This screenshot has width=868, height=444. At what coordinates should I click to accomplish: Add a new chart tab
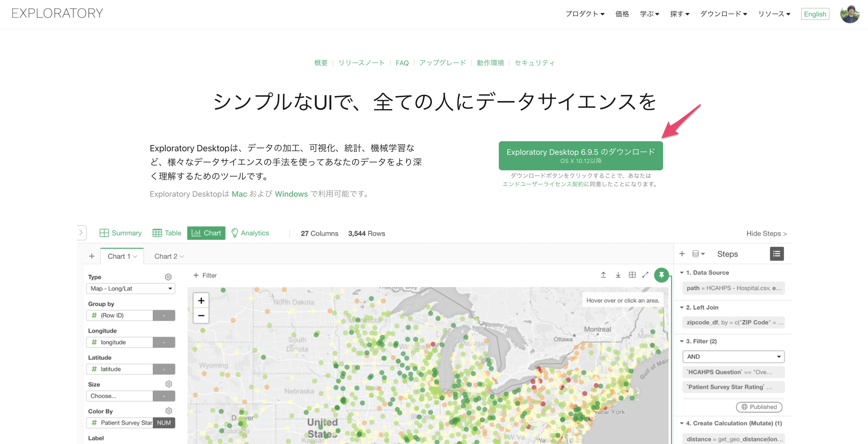(x=92, y=256)
